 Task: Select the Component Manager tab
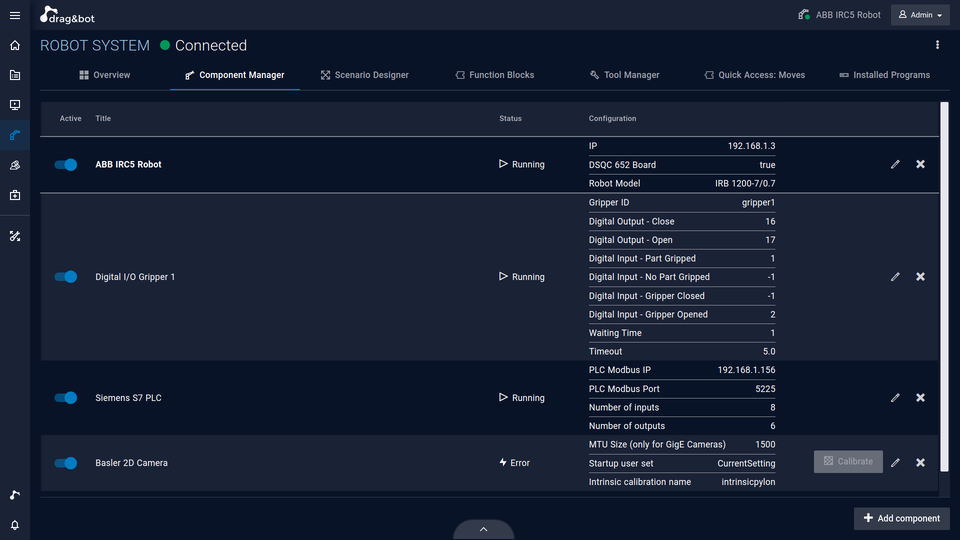234,75
